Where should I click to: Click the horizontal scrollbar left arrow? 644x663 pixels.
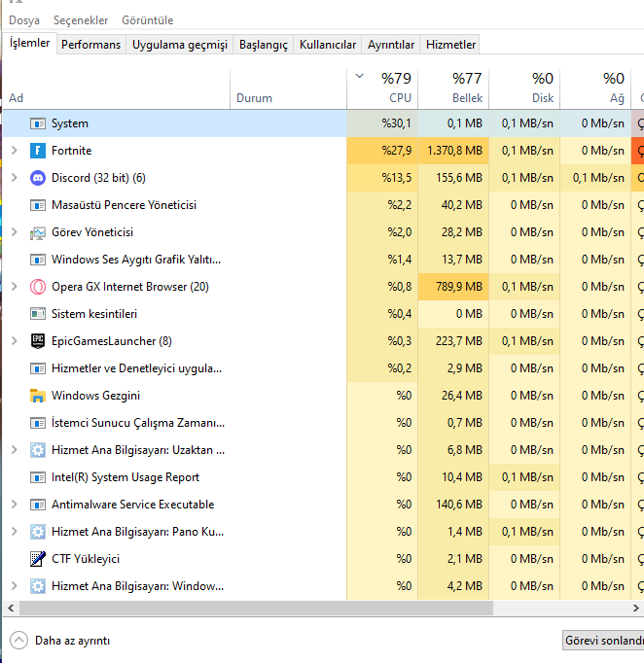[x=11, y=609]
